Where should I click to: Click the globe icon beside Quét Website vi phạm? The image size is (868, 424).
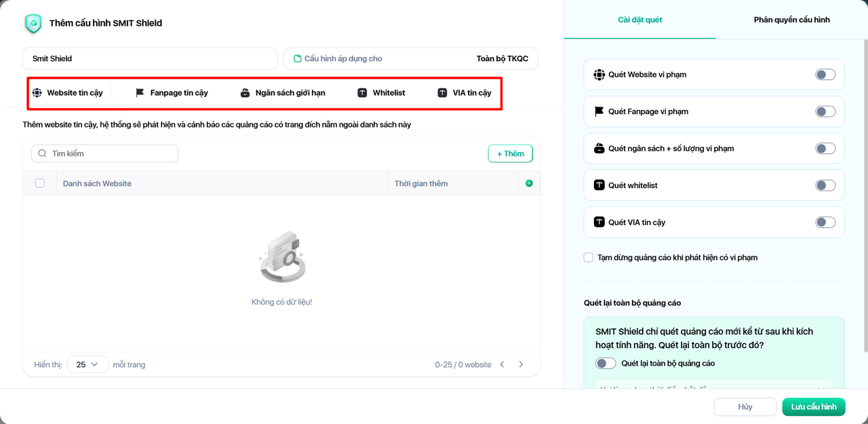tap(599, 75)
